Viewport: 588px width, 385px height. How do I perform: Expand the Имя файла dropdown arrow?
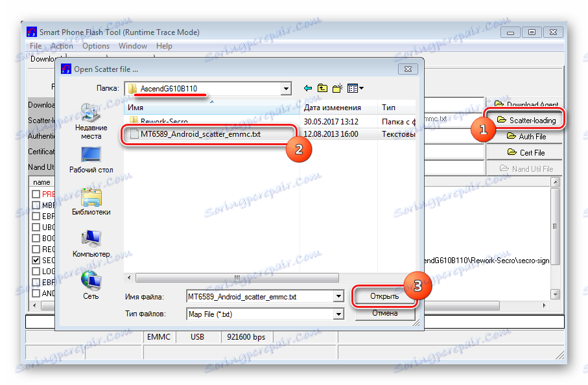click(338, 297)
